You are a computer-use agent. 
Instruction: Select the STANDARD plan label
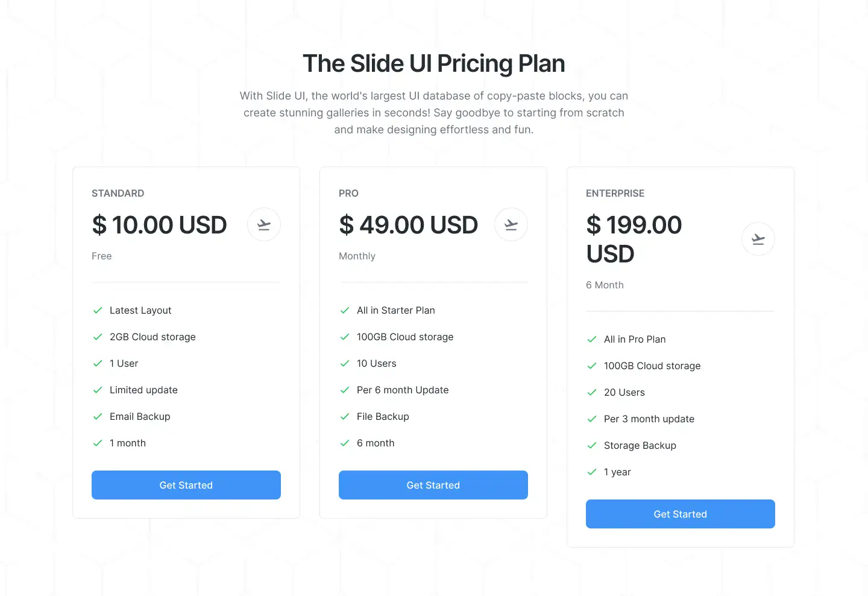click(118, 193)
